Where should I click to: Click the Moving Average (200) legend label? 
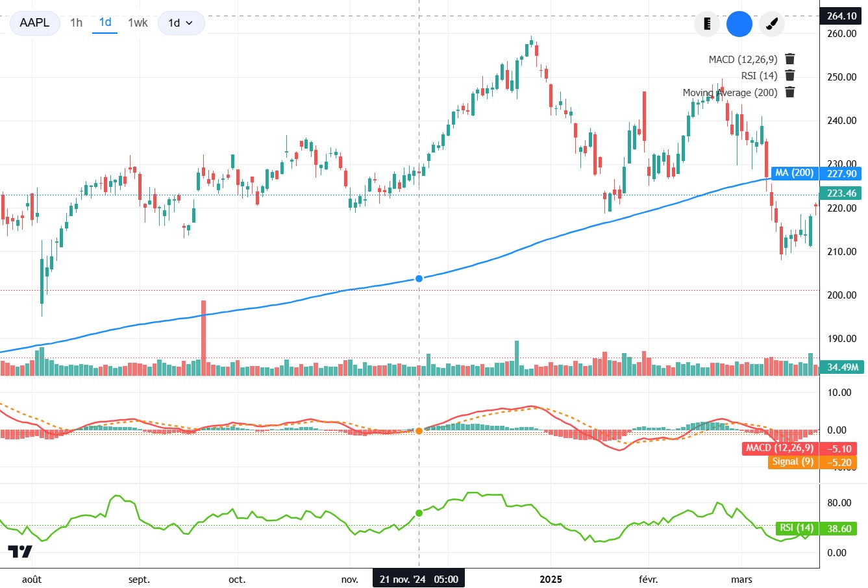pyautogui.click(x=730, y=92)
